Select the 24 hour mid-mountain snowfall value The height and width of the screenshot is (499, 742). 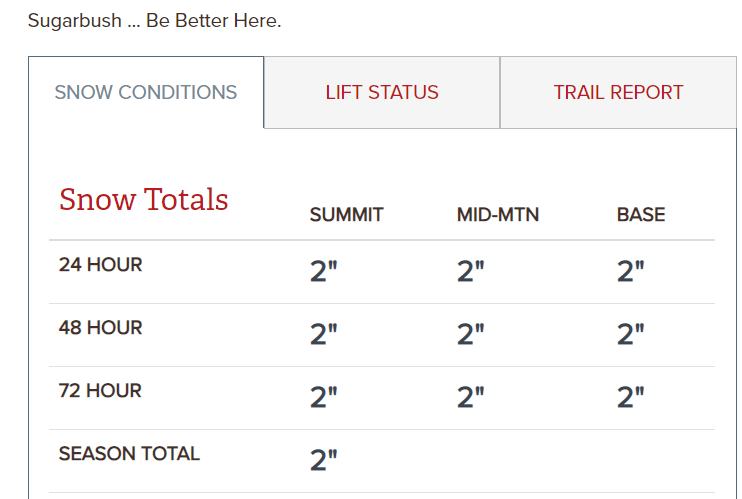click(471, 272)
